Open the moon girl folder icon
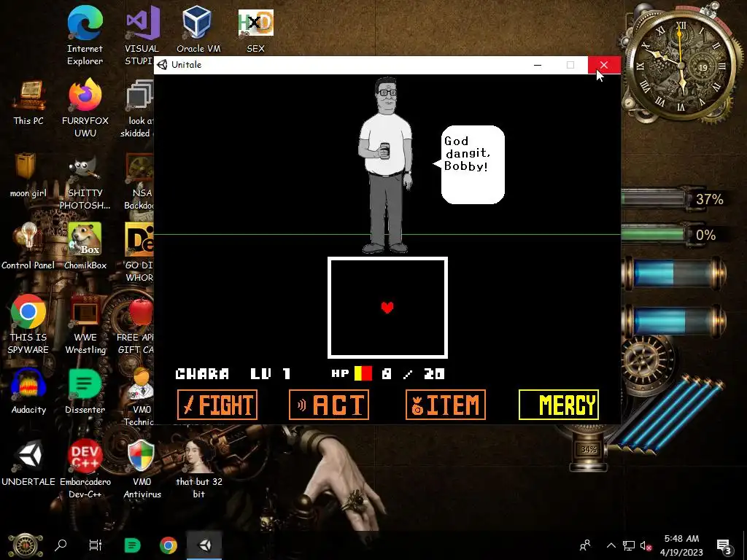 [28, 175]
